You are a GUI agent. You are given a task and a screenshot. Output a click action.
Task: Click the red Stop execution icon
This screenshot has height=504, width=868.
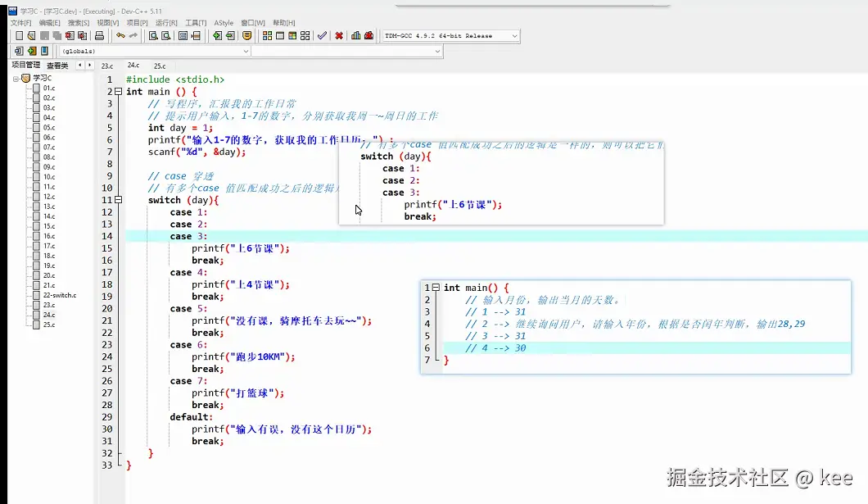[x=339, y=35]
